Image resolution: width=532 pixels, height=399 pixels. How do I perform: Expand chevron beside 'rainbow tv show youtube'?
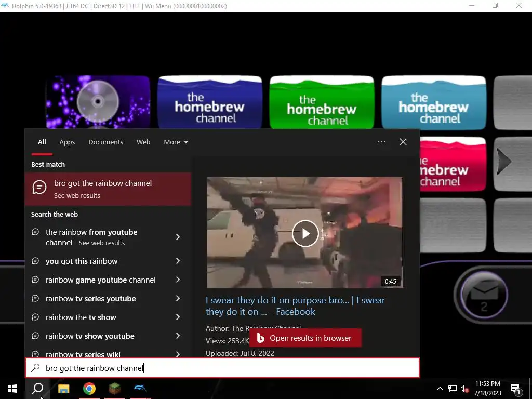click(178, 336)
